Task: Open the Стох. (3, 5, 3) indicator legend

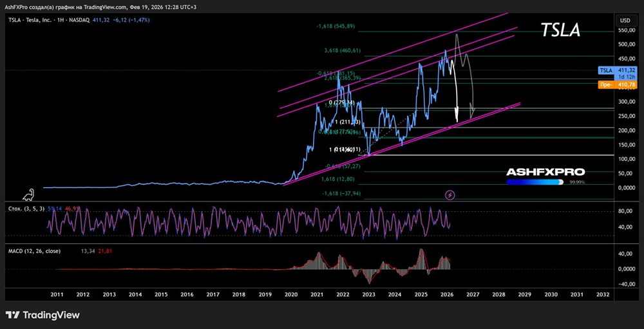Action: (26, 209)
